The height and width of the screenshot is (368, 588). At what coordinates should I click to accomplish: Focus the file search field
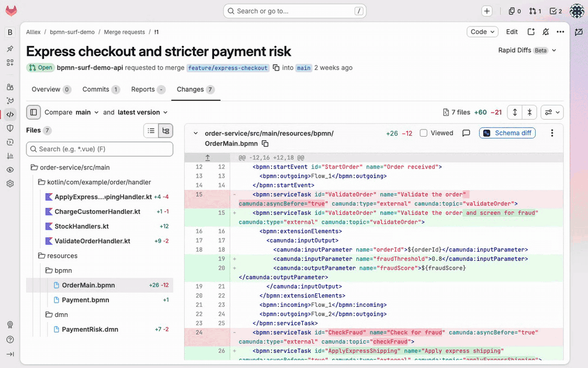pyautogui.click(x=100, y=149)
